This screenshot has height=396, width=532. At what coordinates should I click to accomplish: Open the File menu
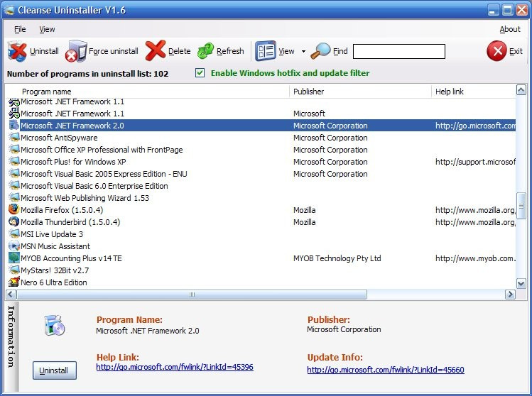coord(20,30)
